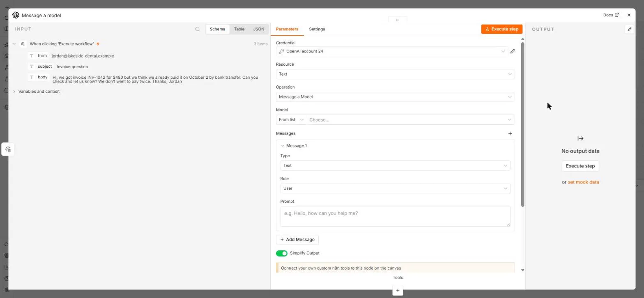
Task: Click the plus button below Tools
Action: [398, 290]
